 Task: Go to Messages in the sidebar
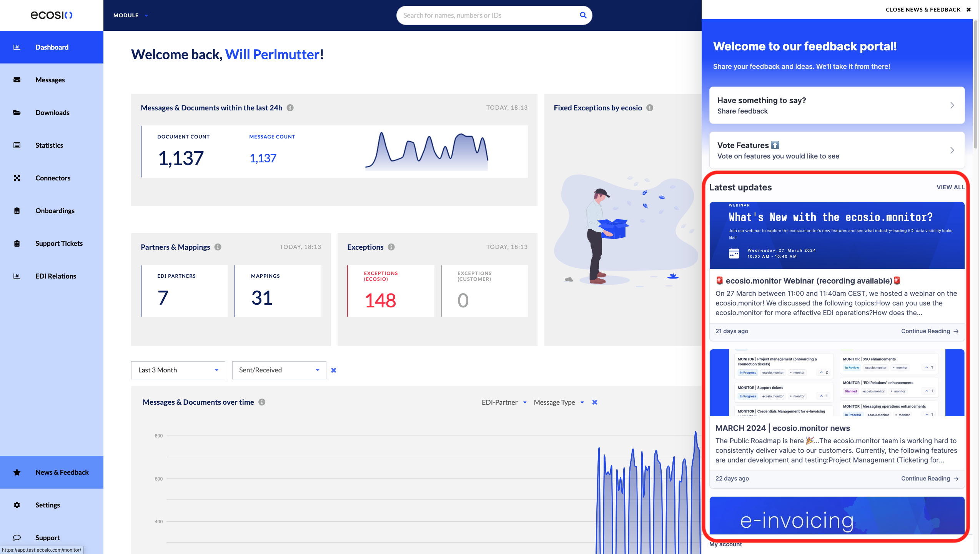(x=52, y=80)
